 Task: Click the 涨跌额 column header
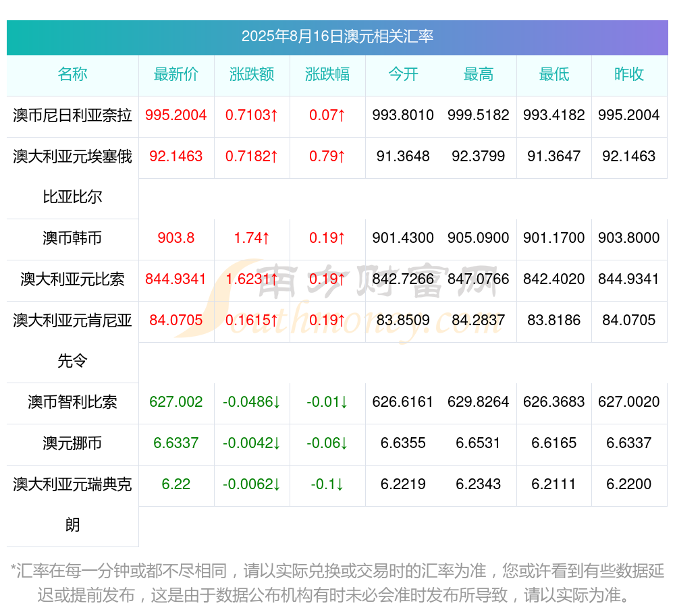click(252, 74)
